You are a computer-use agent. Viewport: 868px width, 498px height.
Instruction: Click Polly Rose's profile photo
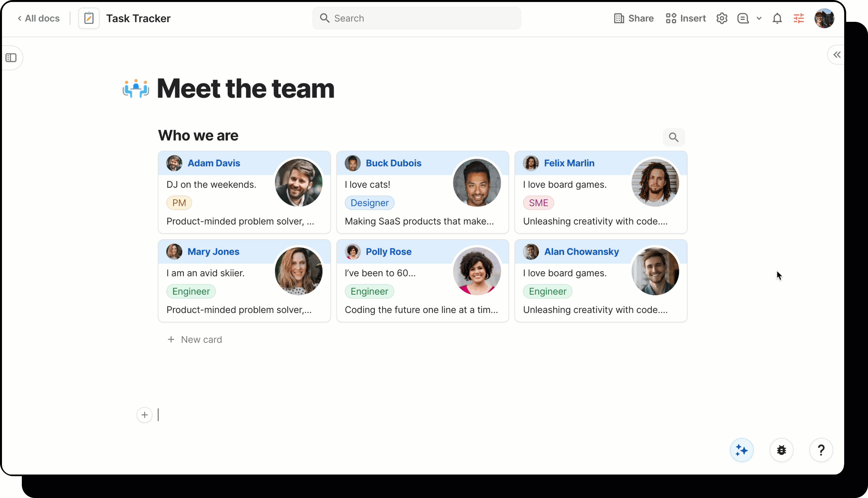477,271
